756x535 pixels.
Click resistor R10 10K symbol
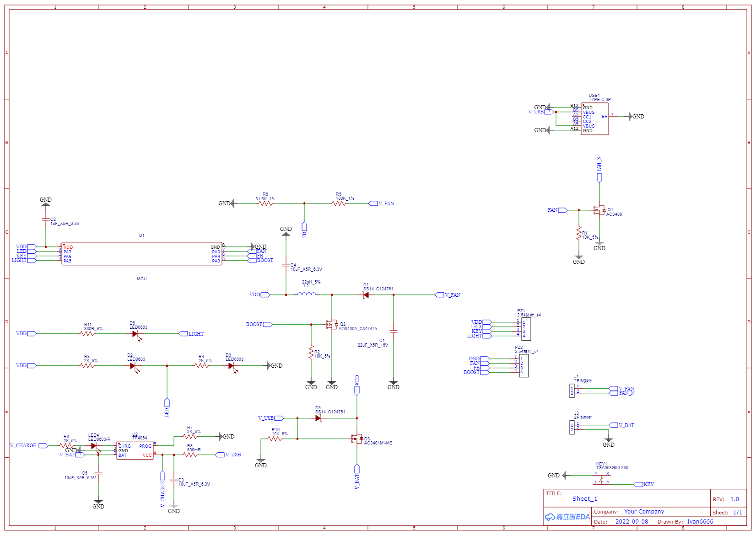tap(275, 439)
